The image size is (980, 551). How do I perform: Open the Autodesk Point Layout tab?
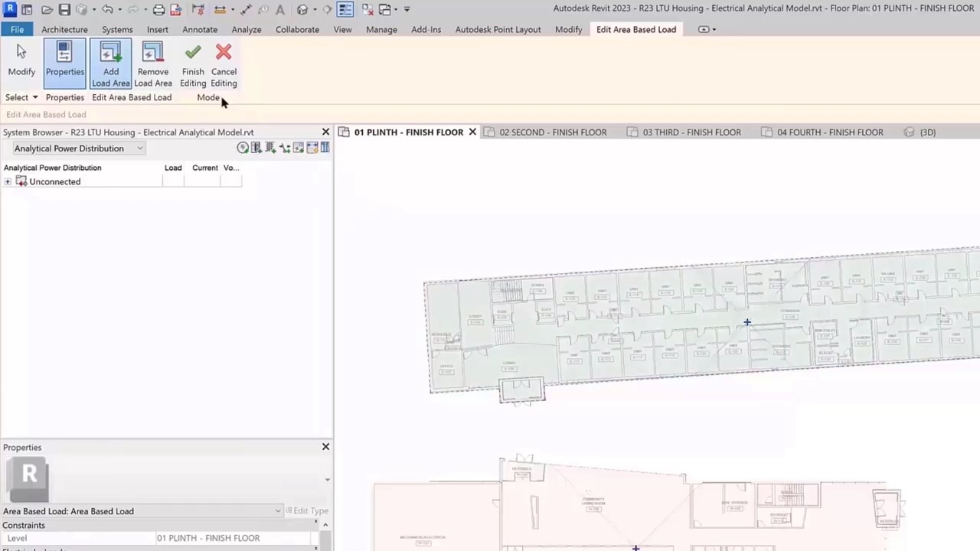(x=498, y=29)
